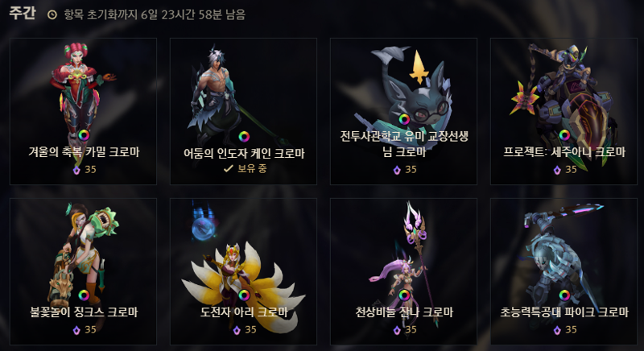Click the 35 essence price of 프로젝트: 세주아니 크로마
This screenshot has width=644, height=351.
pos(571,170)
